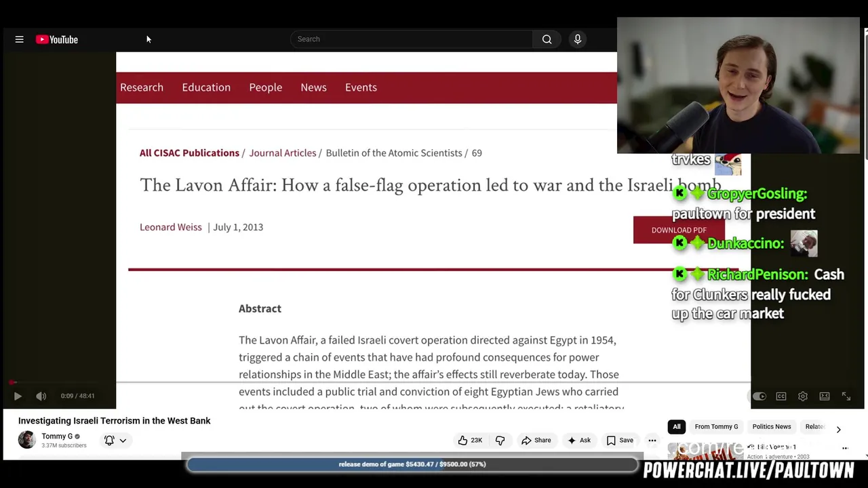Go to YouTube home via logo
The height and width of the screenshot is (488, 868).
click(x=57, y=39)
